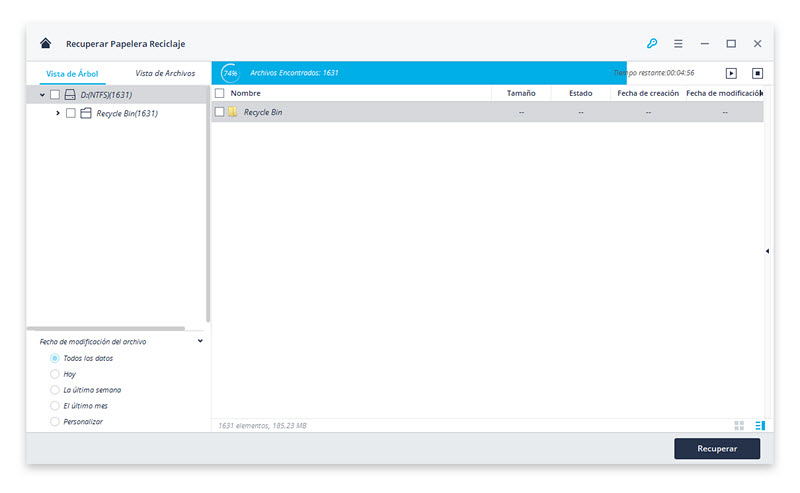Sort by the Estado column header

pos(581,93)
